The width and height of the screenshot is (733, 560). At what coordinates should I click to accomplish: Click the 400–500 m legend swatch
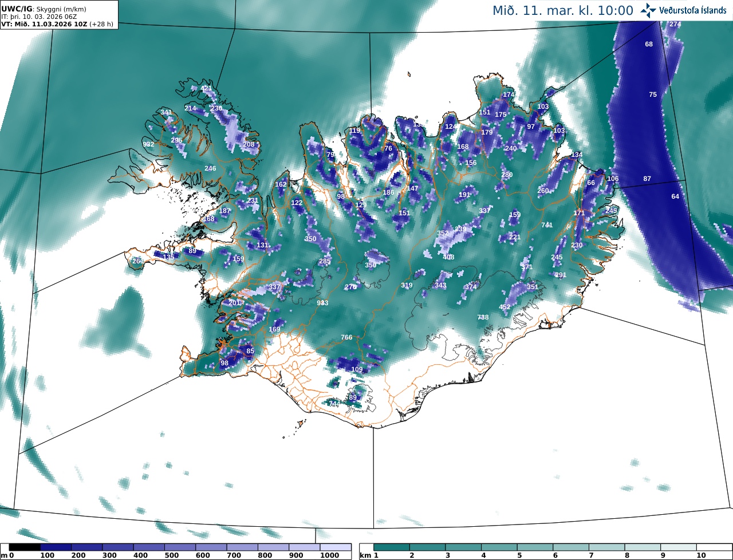coord(149,547)
